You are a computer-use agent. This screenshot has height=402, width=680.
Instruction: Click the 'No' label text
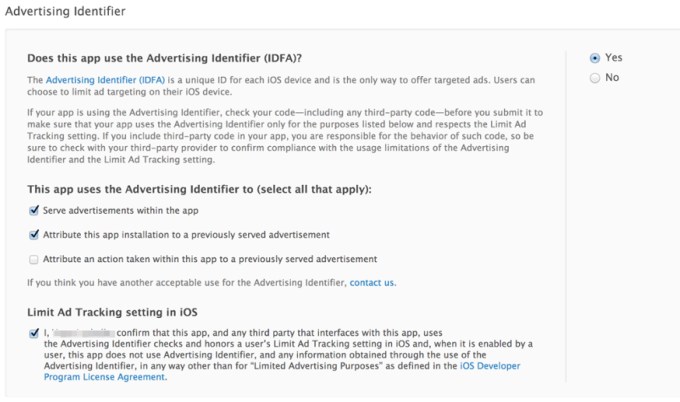pos(612,77)
